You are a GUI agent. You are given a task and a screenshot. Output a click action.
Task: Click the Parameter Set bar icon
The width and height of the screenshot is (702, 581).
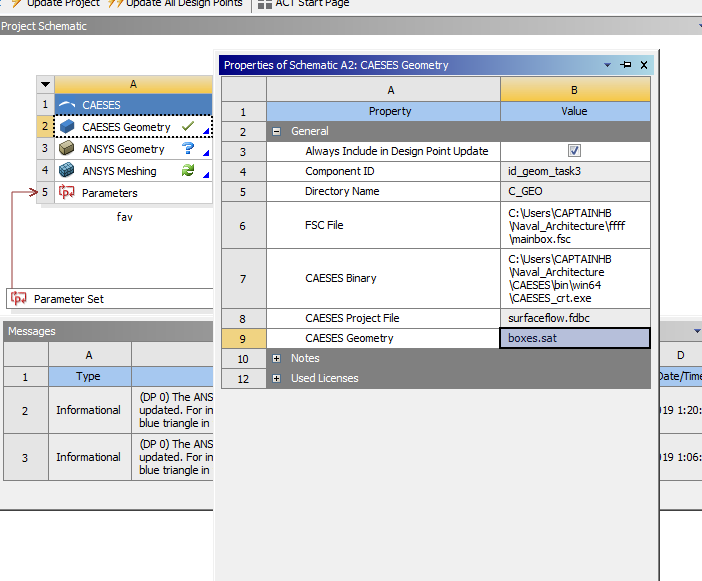(18, 298)
